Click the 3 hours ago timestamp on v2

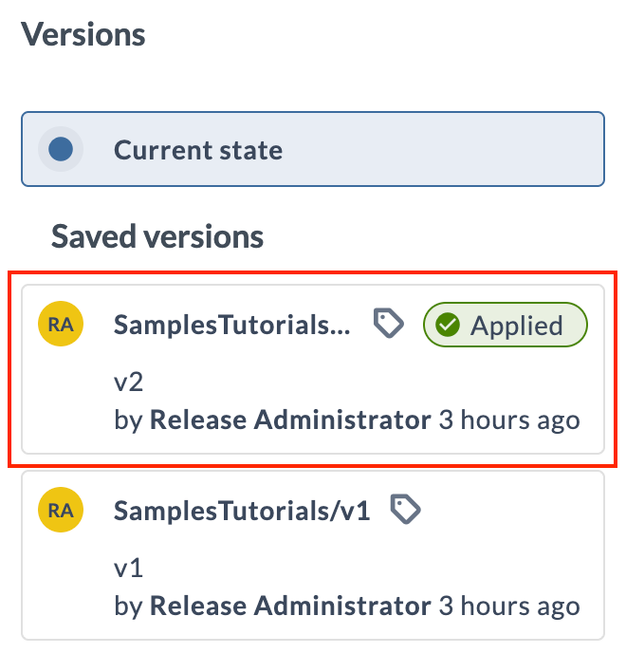[508, 420]
